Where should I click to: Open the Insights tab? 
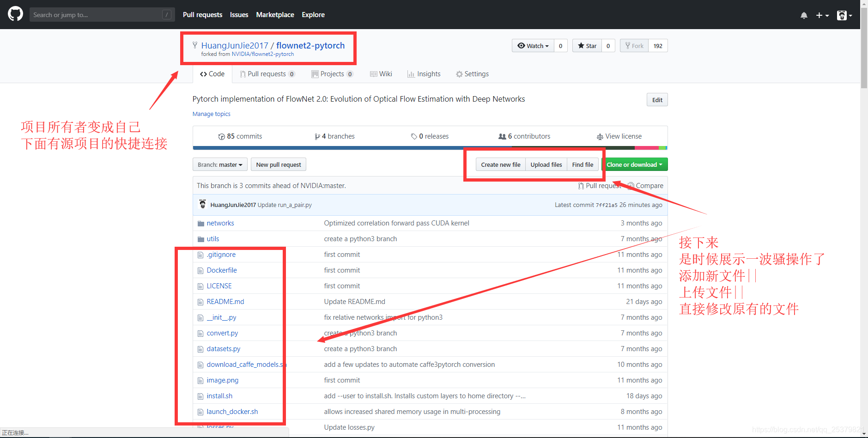tap(424, 74)
